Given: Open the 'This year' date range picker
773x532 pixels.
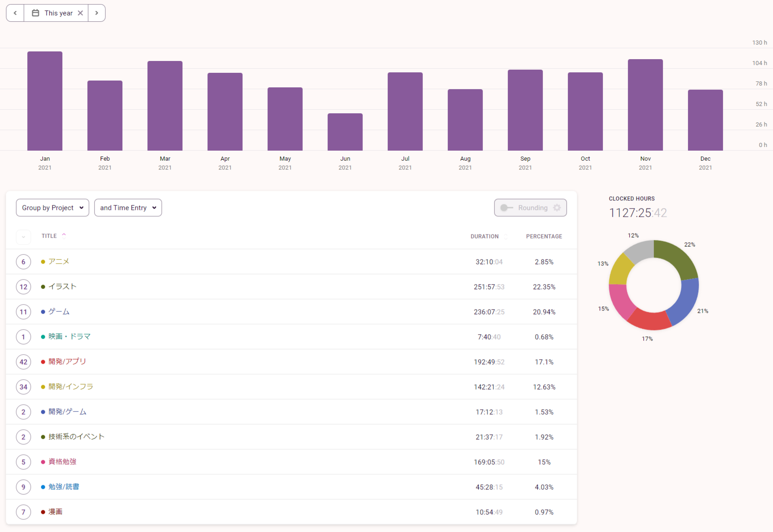Looking at the screenshot, I should [52, 13].
